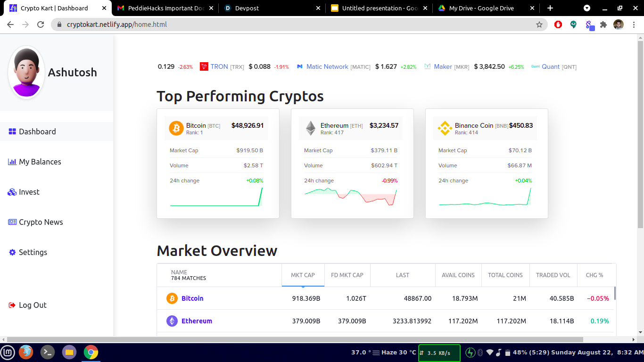Reload the page with the refresh icon

(41, 25)
